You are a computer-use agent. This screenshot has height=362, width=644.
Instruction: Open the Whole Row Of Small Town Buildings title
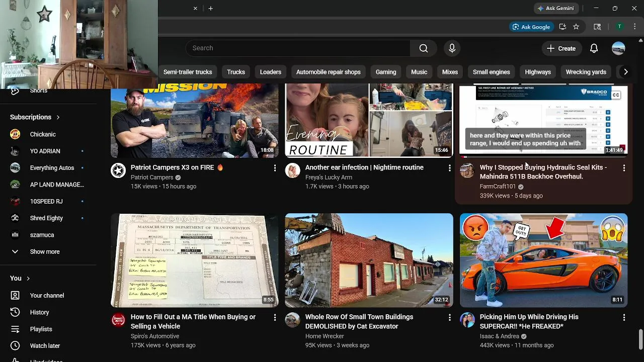click(x=359, y=322)
